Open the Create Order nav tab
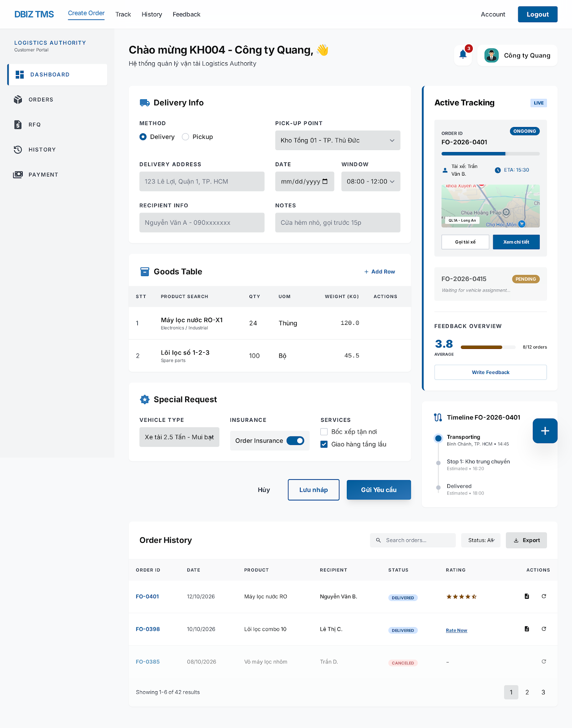Viewport: 572px width, 728px height. pyautogui.click(x=86, y=13)
